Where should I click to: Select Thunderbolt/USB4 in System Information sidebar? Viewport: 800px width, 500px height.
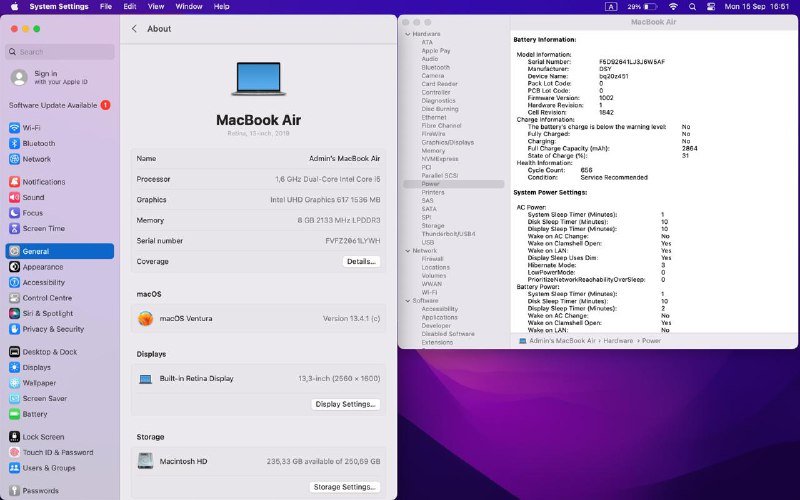(448, 234)
